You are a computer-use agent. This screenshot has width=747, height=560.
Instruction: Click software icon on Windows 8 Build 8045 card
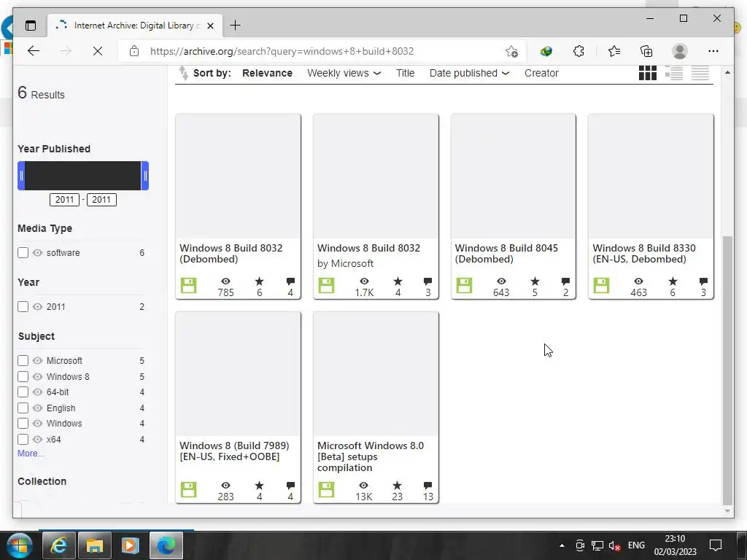pyautogui.click(x=464, y=285)
